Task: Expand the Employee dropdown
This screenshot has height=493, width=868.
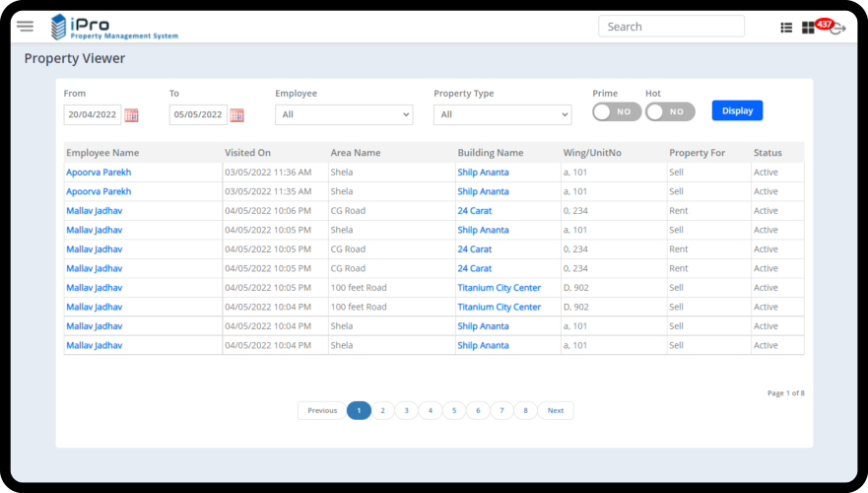Action: [x=344, y=115]
